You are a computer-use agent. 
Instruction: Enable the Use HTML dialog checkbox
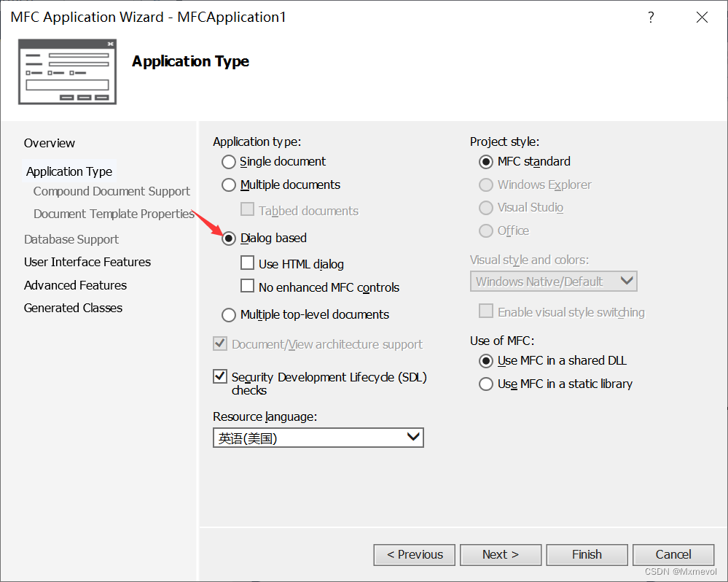pyautogui.click(x=248, y=263)
